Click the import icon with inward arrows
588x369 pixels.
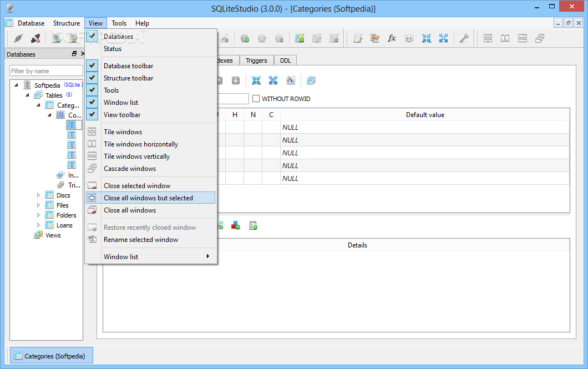[427, 38]
